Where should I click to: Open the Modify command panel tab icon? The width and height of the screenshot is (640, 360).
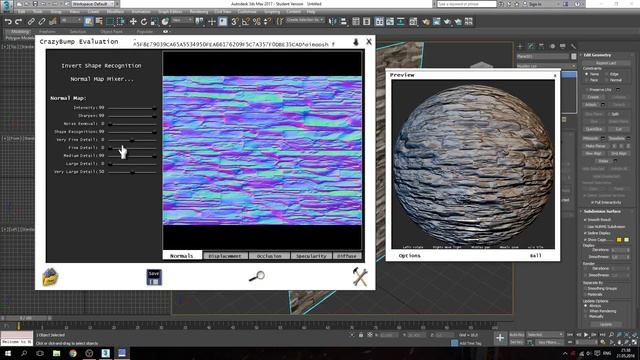point(531,46)
